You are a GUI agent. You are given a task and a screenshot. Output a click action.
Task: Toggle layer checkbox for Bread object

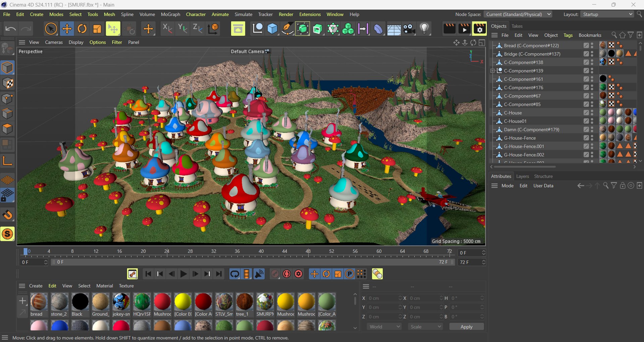point(586,45)
